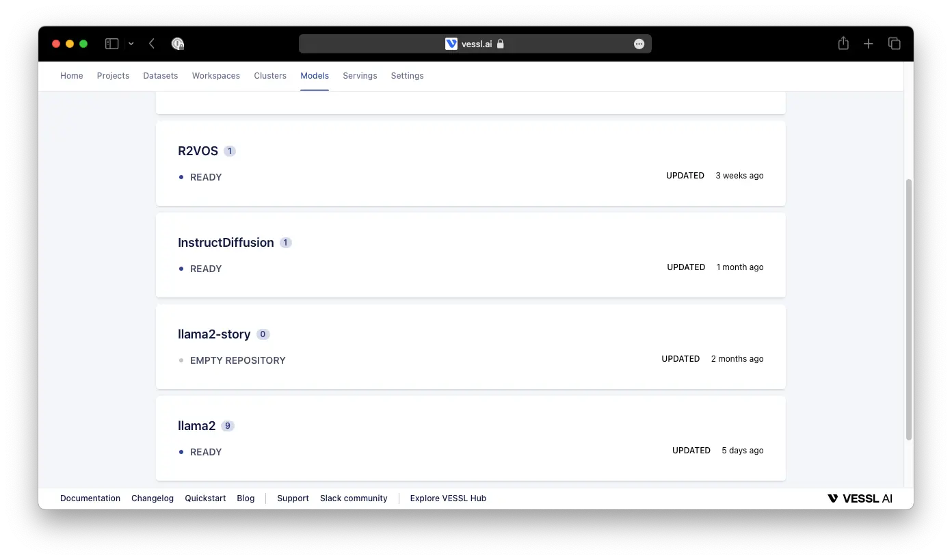Screen dimensions: 952x560
Task: Click the llama2 count badge showing 9
Action: click(x=228, y=426)
